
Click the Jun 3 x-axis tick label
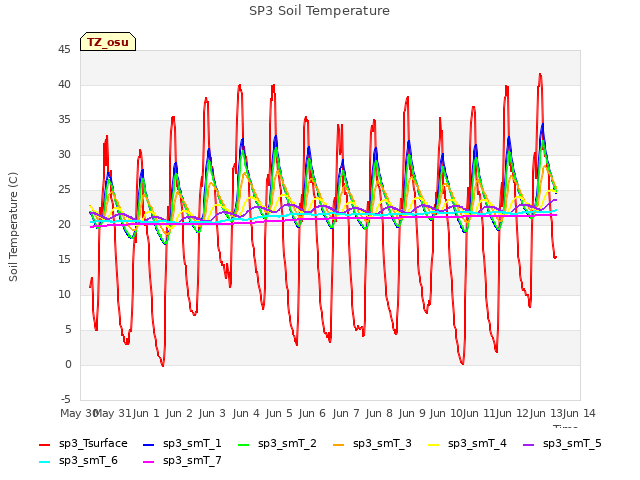[212, 413]
